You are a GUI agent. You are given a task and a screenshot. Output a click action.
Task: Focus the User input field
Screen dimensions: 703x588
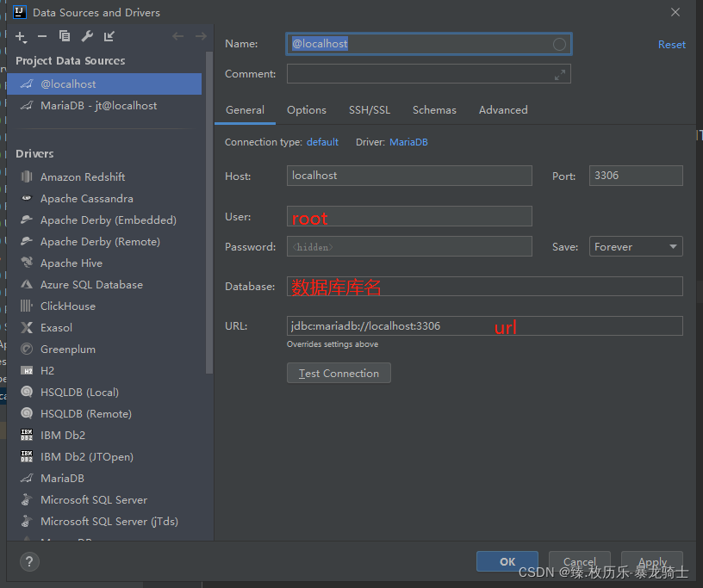(x=409, y=216)
